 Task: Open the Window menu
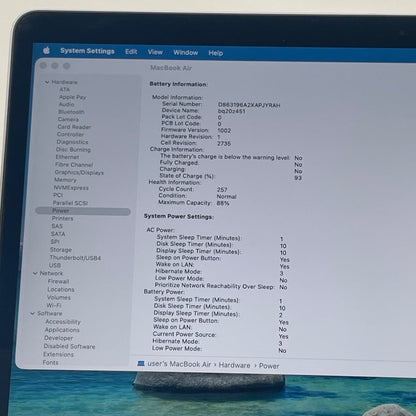186,53
